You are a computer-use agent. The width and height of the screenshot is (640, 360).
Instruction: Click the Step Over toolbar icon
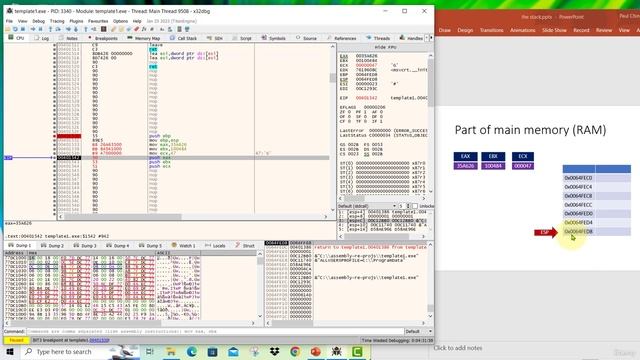click(x=58, y=29)
